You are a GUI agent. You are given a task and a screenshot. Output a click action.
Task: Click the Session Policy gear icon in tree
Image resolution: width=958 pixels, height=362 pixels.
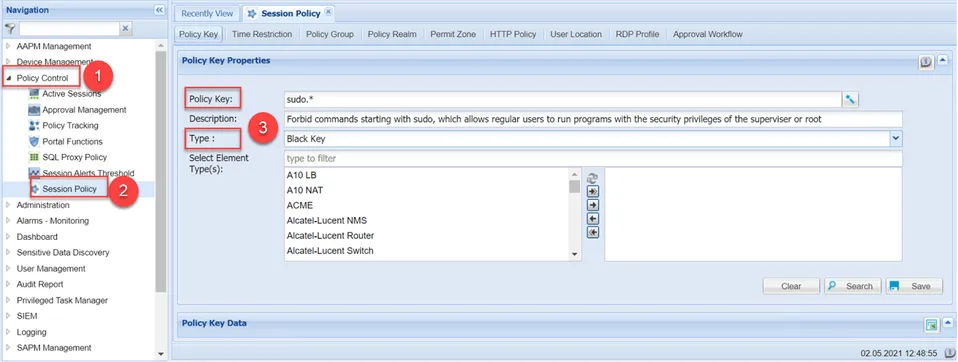click(35, 189)
